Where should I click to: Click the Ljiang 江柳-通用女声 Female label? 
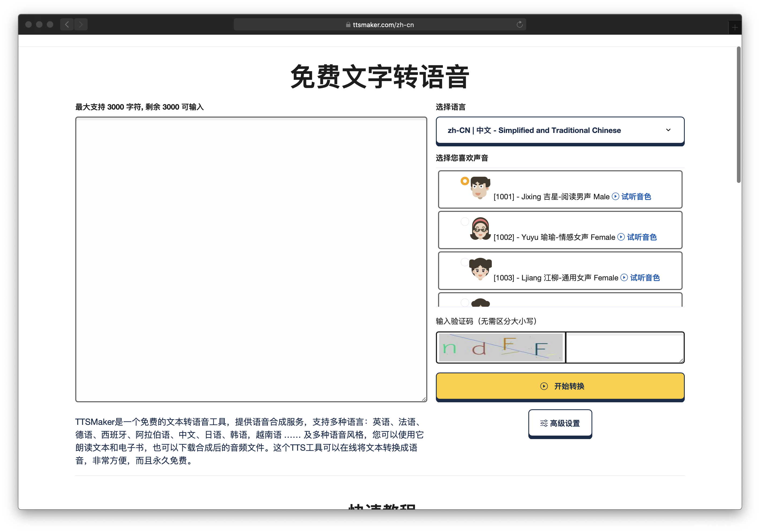coord(556,278)
